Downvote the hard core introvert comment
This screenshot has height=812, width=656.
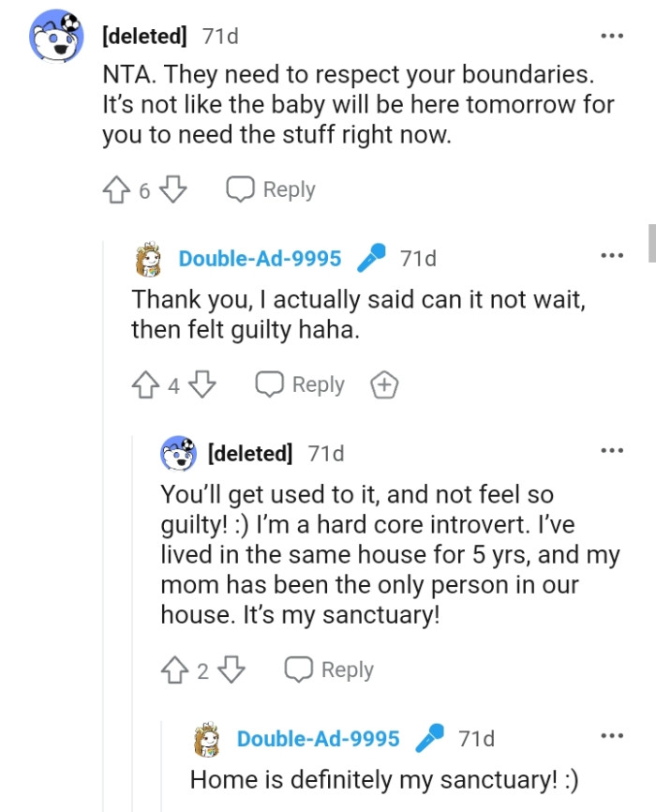tap(232, 669)
